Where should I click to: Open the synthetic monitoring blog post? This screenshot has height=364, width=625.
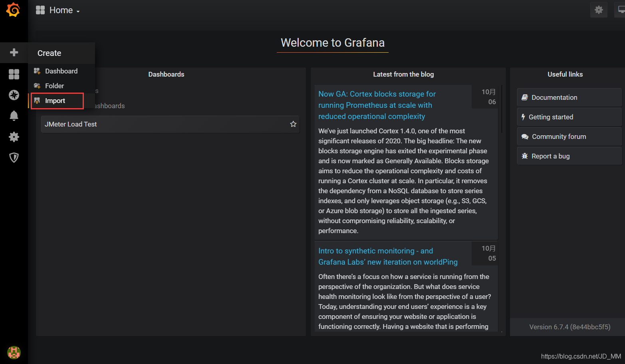[388, 256]
